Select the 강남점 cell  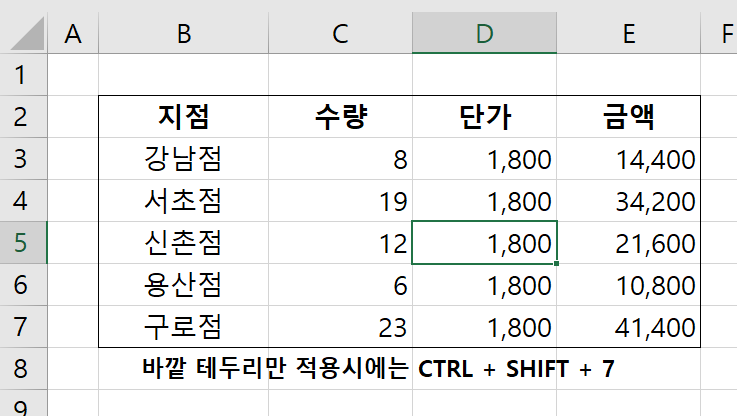point(183,158)
